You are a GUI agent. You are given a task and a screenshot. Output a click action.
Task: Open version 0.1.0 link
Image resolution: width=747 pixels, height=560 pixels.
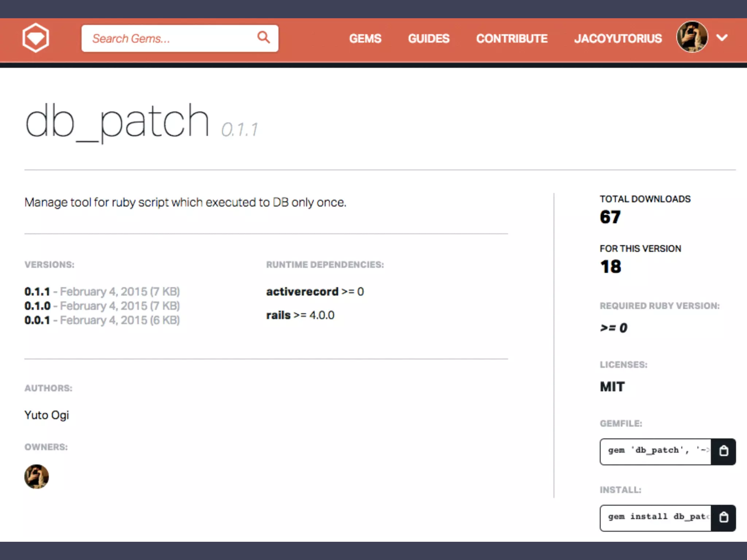(37, 306)
